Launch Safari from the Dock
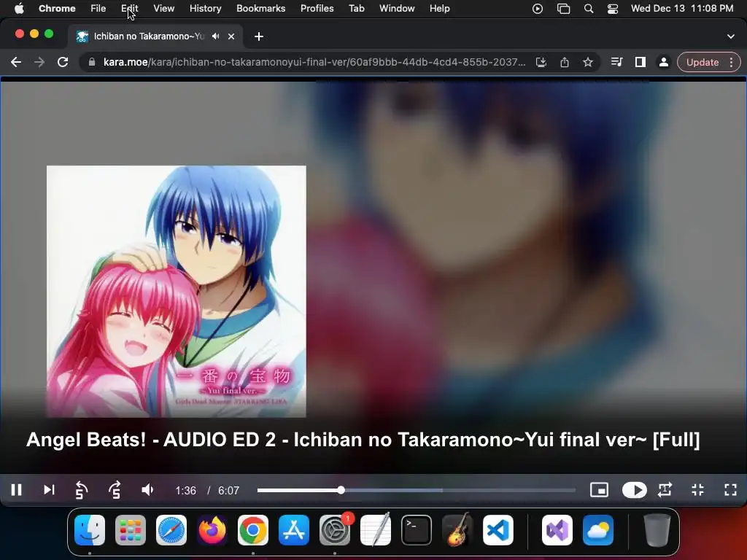Screen dimensions: 747x560 click(x=171, y=530)
